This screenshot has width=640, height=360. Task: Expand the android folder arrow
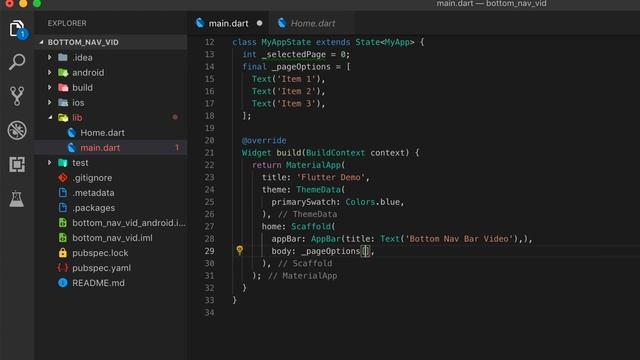pos(50,73)
